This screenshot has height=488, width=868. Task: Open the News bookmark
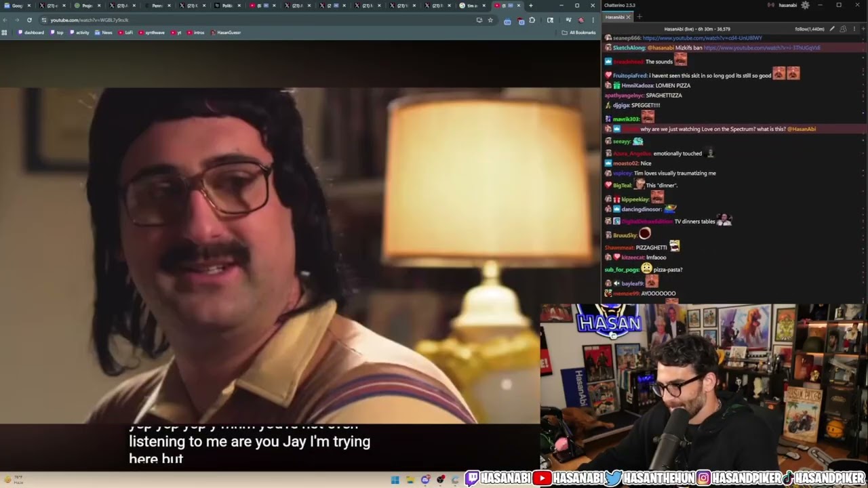tap(104, 33)
